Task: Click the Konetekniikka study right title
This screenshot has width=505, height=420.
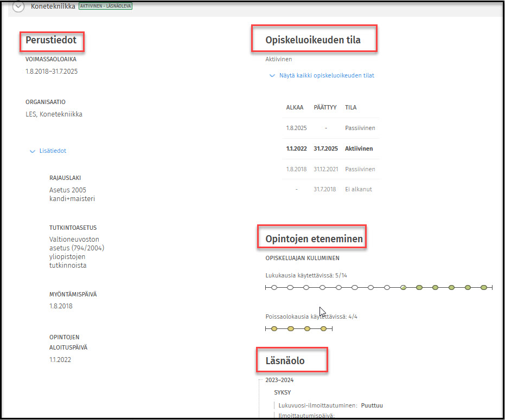Action: (x=53, y=7)
